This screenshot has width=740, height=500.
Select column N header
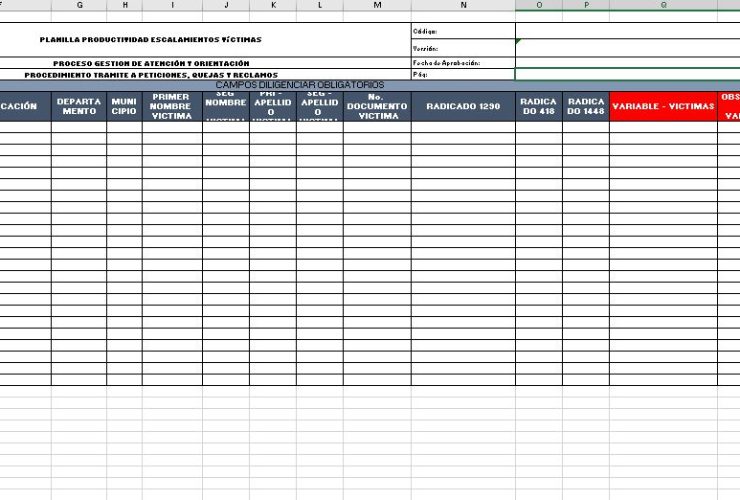pyautogui.click(x=463, y=5)
